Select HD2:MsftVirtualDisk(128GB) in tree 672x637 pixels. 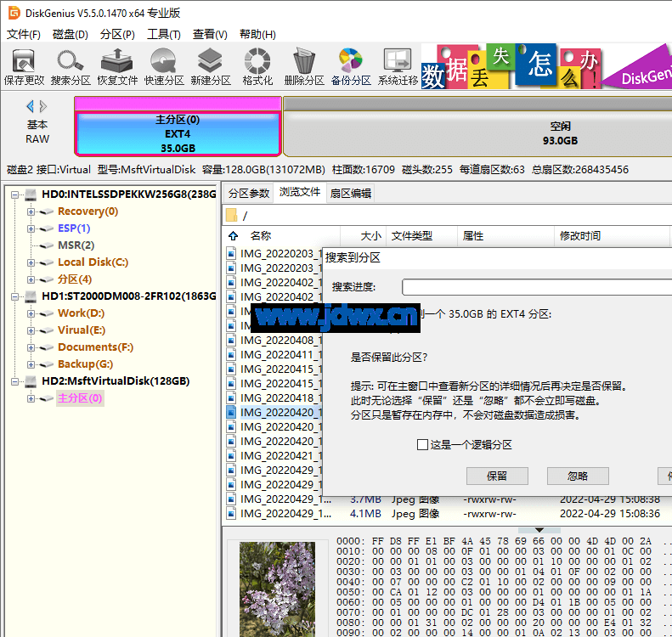coord(116,381)
